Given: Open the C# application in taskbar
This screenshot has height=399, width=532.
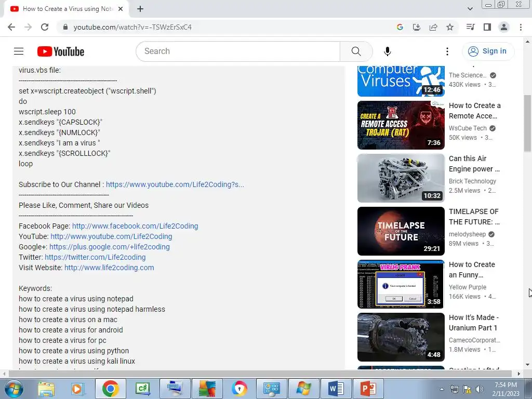Looking at the screenshot, I should point(142,389).
